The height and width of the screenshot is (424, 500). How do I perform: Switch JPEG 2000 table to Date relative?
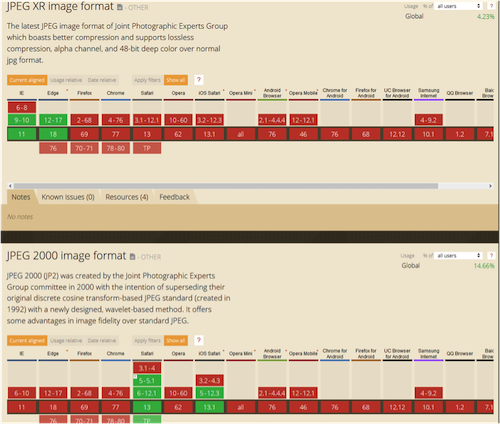coord(102,340)
